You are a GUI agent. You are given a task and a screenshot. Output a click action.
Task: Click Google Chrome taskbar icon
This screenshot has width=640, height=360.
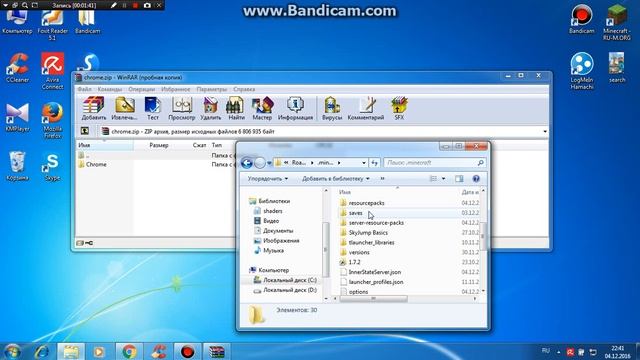coord(129,351)
